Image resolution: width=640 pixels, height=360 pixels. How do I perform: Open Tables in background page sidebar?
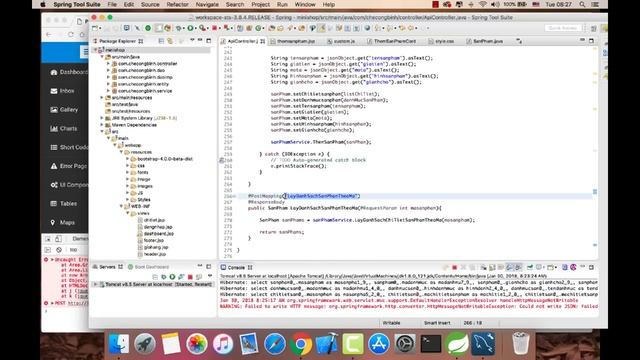[64, 203]
